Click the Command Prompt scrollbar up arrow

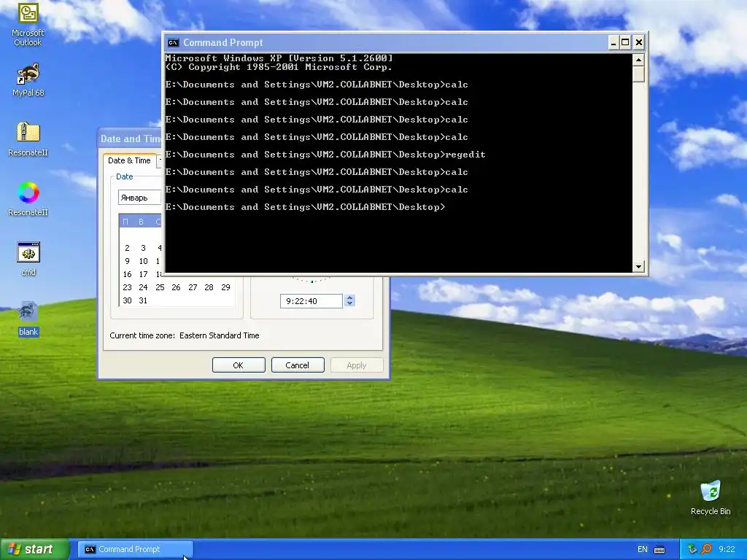tap(638, 60)
